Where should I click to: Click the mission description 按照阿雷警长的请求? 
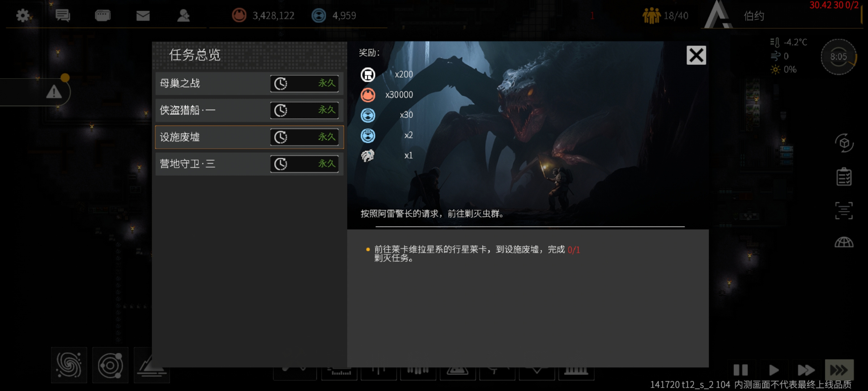tap(432, 214)
